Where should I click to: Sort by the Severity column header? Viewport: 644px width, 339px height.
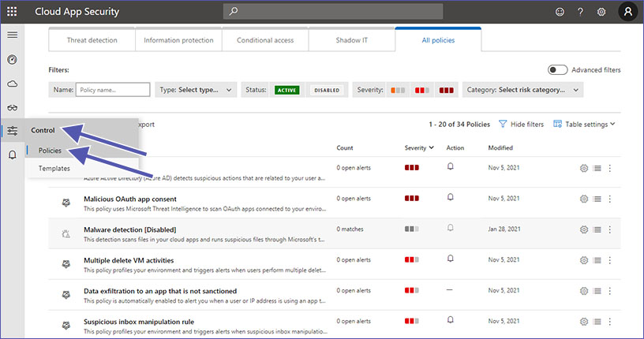click(x=419, y=147)
